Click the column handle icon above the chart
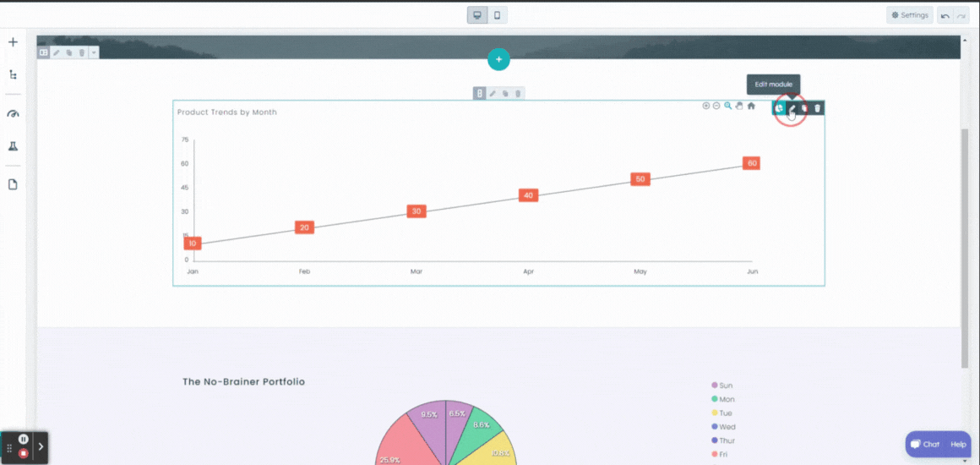 tap(479, 93)
